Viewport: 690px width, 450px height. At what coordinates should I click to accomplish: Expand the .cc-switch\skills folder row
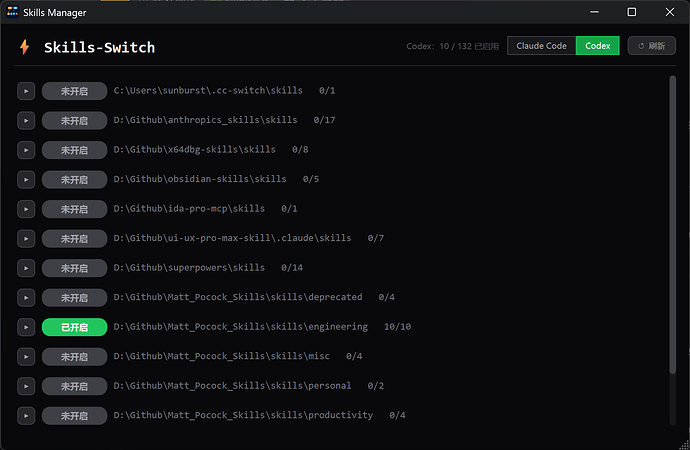[x=26, y=91]
